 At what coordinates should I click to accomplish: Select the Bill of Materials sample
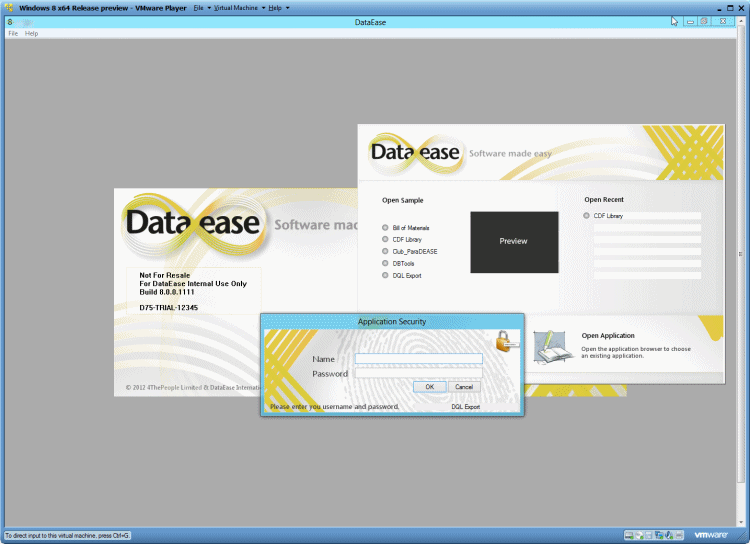(x=385, y=228)
